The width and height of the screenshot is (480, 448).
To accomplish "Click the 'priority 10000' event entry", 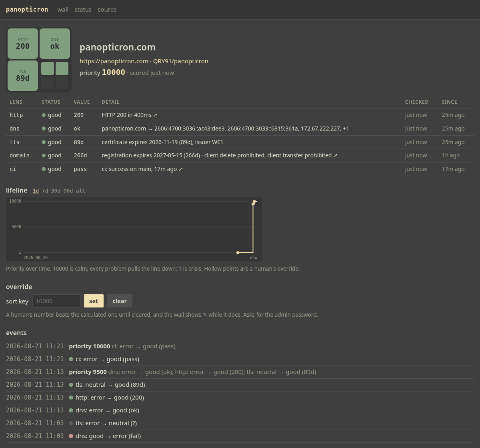I will pyautogui.click(x=240, y=346).
